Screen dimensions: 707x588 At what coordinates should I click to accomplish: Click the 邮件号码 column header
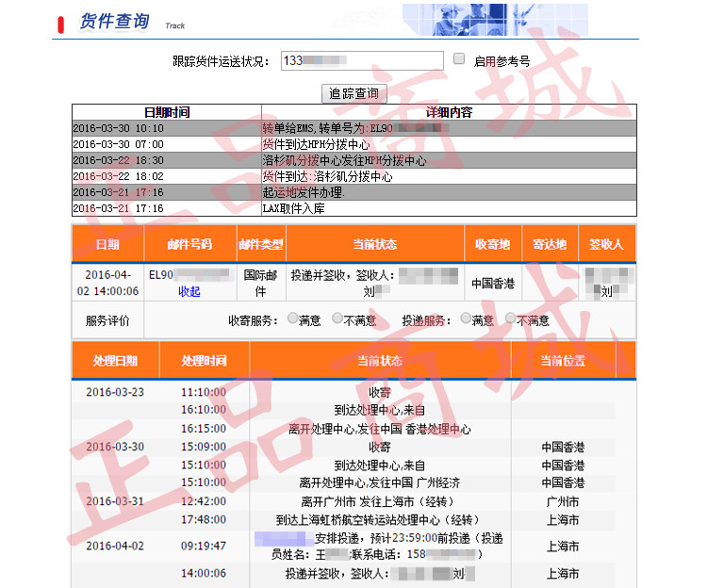189,244
